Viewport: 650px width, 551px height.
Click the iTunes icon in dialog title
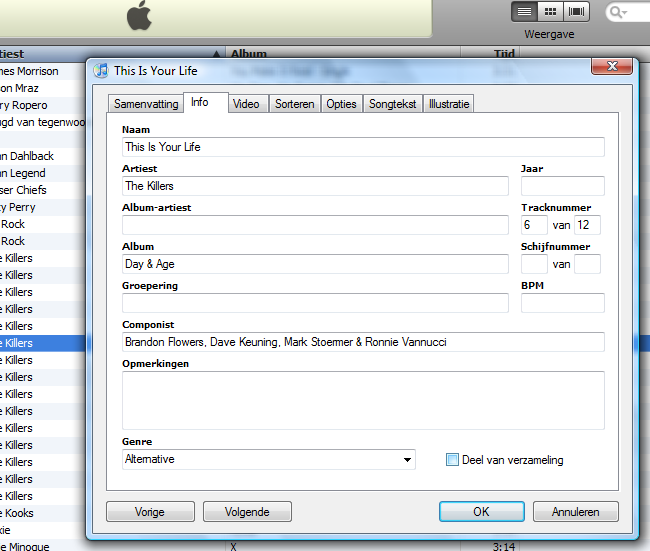click(x=101, y=70)
